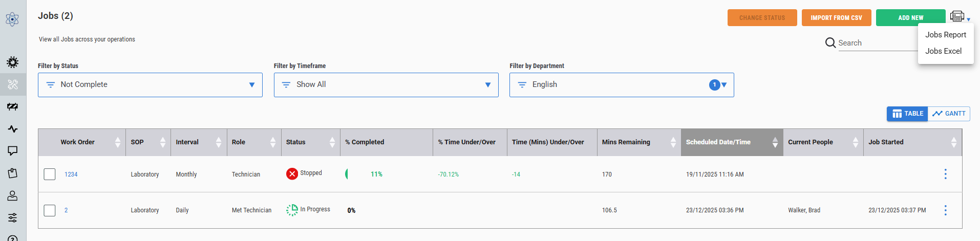
Task: Open the Filter by Timeframe dropdown
Action: (x=386, y=85)
